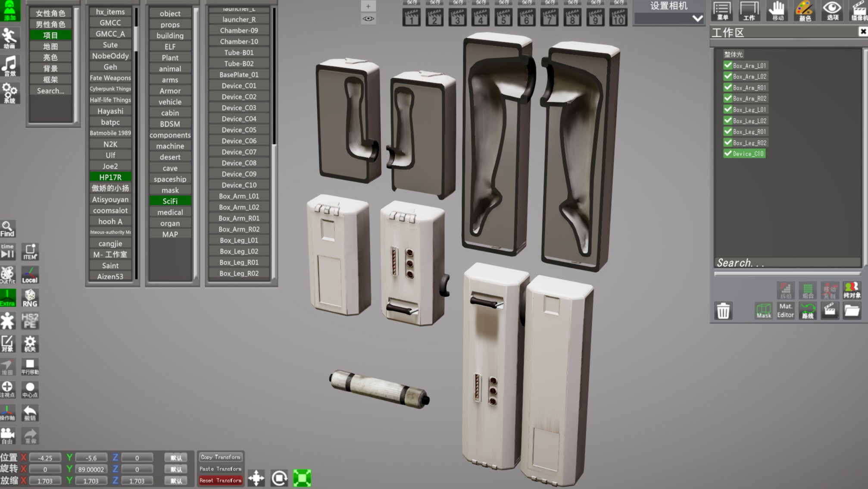Image resolution: width=868 pixels, height=489 pixels.
Task: Open the folder icon in workspace panel
Action: (852, 310)
